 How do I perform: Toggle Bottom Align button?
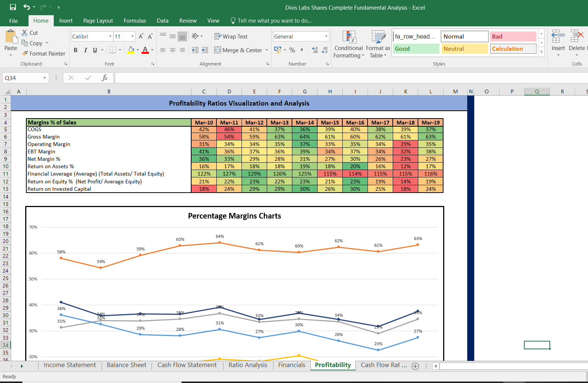(x=182, y=36)
